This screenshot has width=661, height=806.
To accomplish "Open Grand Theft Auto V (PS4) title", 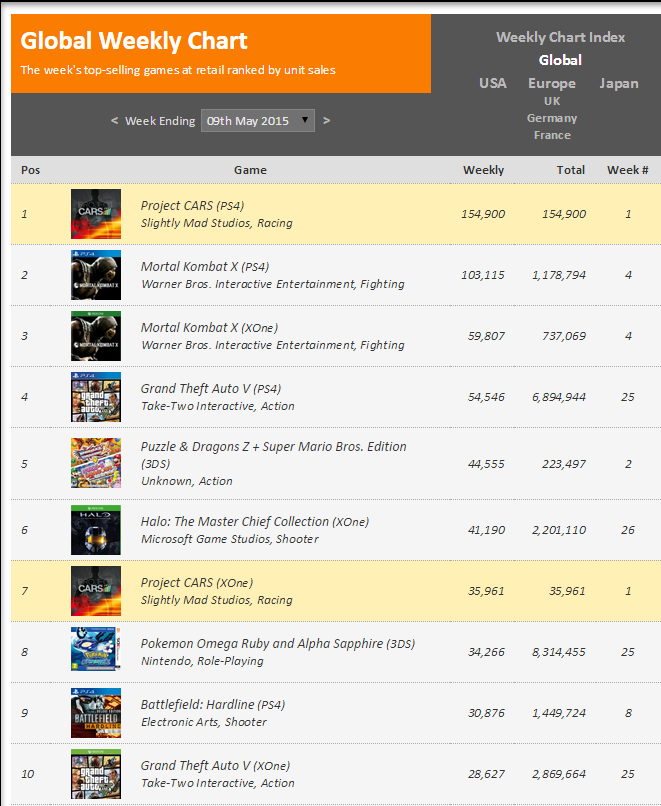I will (211, 389).
